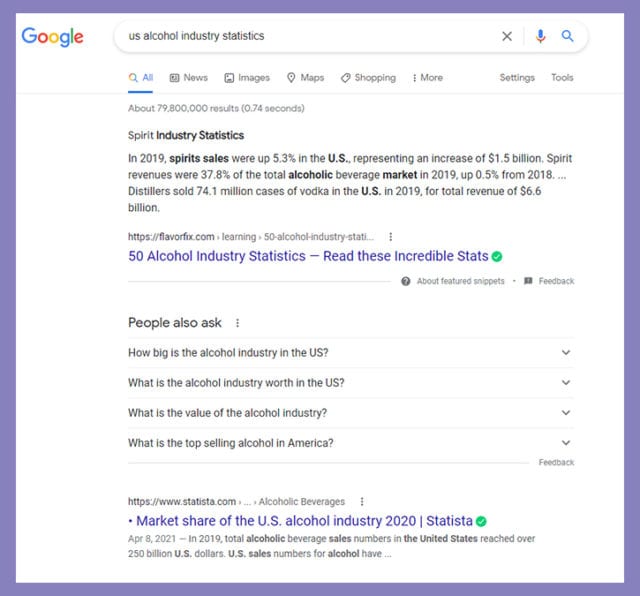Click 'Spirit Industry Statistics' snippet heading
Screen dimensions: 640x596
[x=186, y=136]
